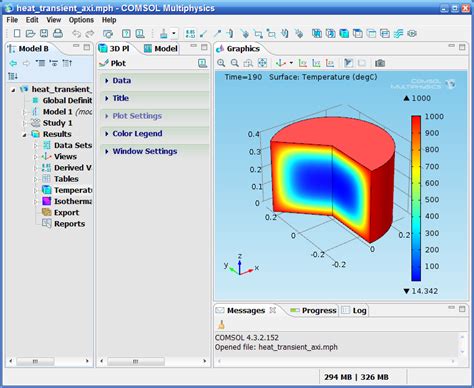Viewport: 474px width, 388px height.
Task: Click the Go to Default 3D View axis icon
Action: coord(281,63)
